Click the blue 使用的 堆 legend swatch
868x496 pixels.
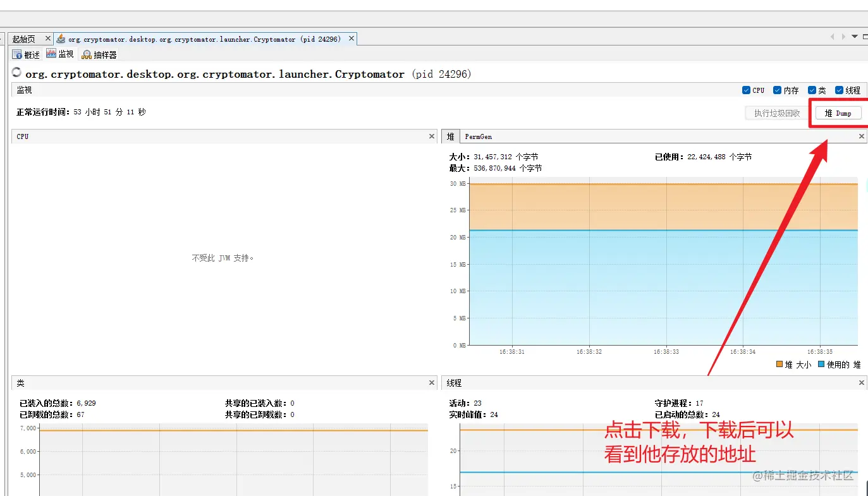[x=821, y=365]
